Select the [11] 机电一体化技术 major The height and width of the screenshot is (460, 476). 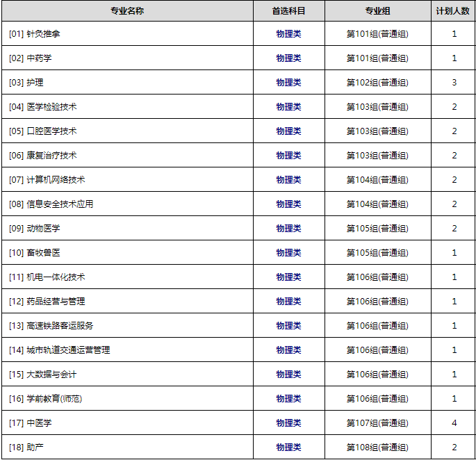(47, 277)
